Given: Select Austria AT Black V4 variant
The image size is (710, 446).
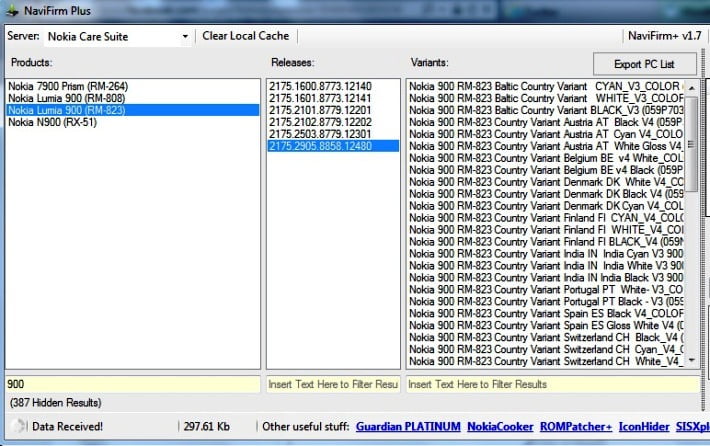Looking at the screenshot, I should [x=546, y=122].
